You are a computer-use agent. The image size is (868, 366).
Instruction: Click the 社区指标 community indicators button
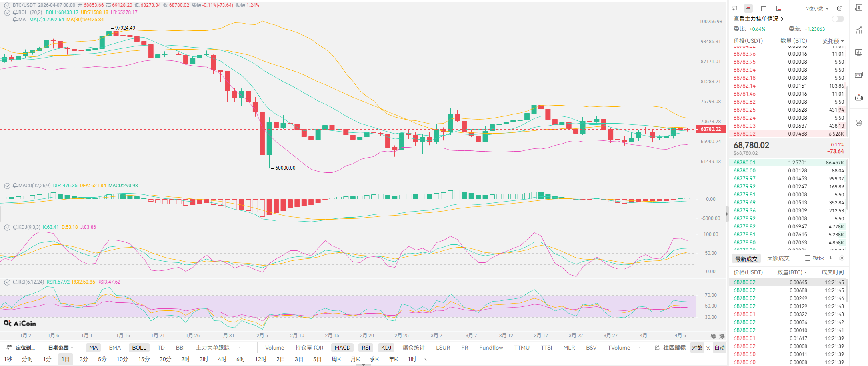pos(670,348)
